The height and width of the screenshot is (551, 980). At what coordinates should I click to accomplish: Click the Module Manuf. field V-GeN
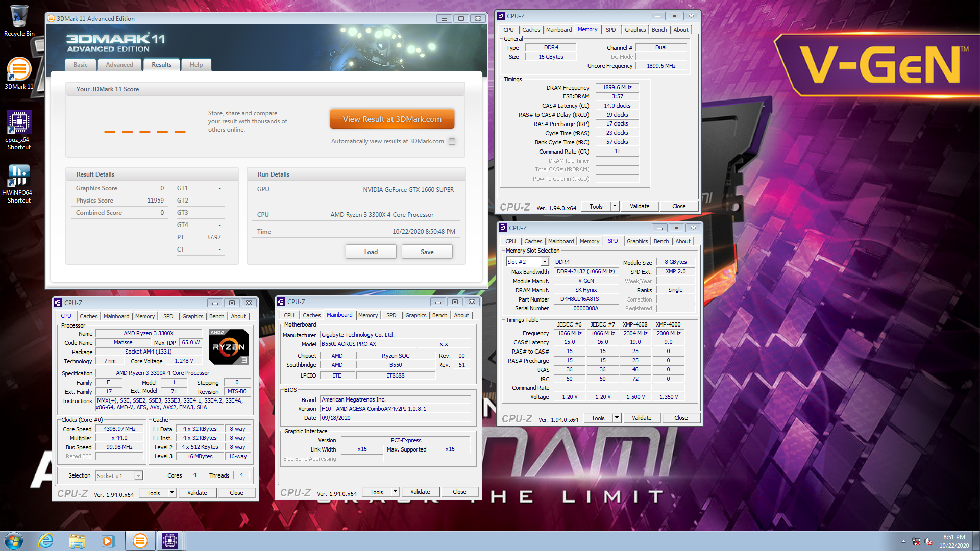point(586,281)
